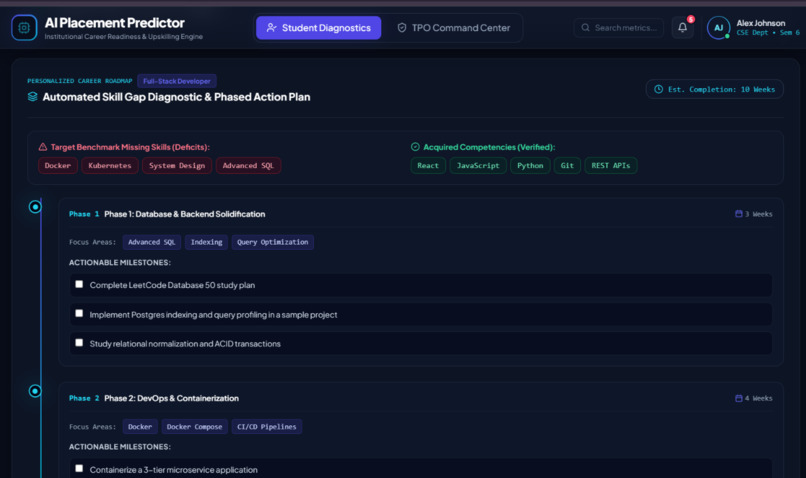Click the CI/CD Pipelines focus chip
This screenshot has width=806, height=478.
(x=267, y=427)
